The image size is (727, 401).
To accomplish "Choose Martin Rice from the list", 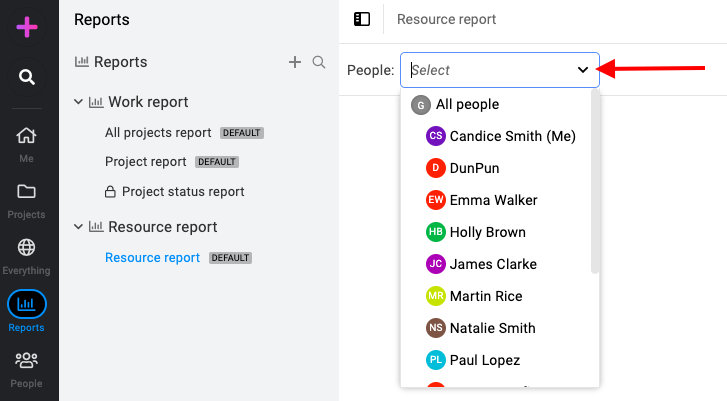I will tap(496, 296).
